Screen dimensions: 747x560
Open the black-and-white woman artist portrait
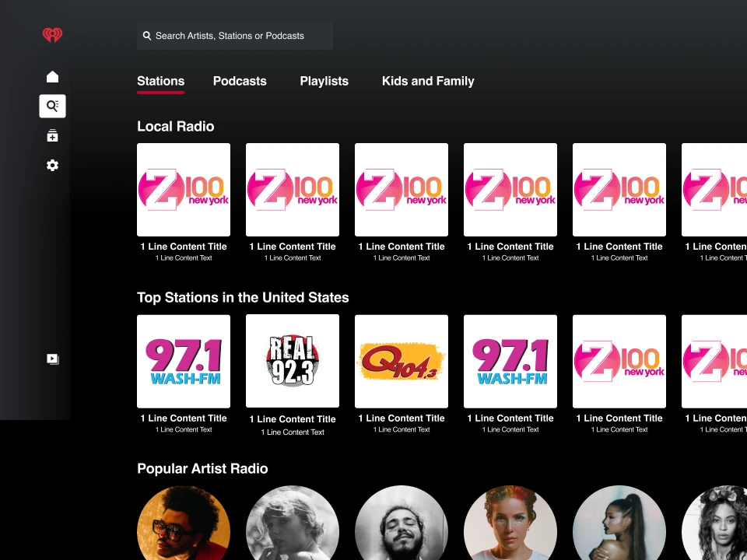(x=293, y=523)
